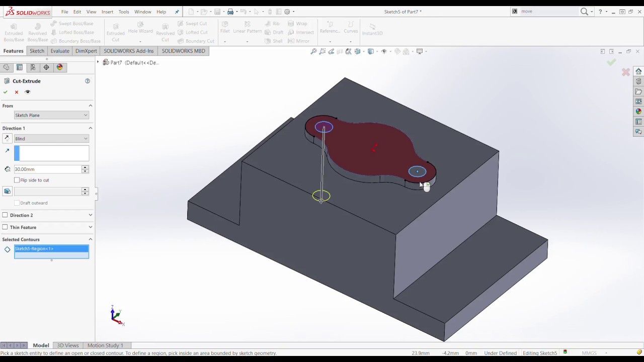Switch to the Sketch command tab
Screen dimensions: 644x362
tap(37, 51)
